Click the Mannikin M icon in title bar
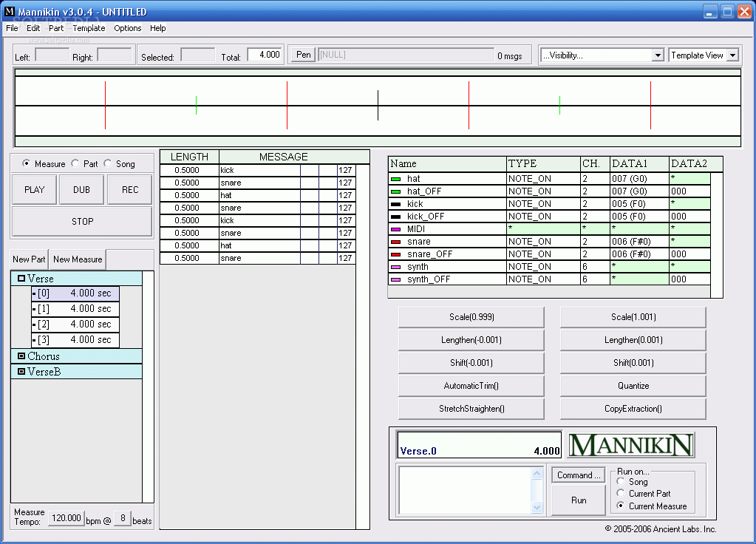This screenshot has width=756, height=544. [x=9, y=10]
